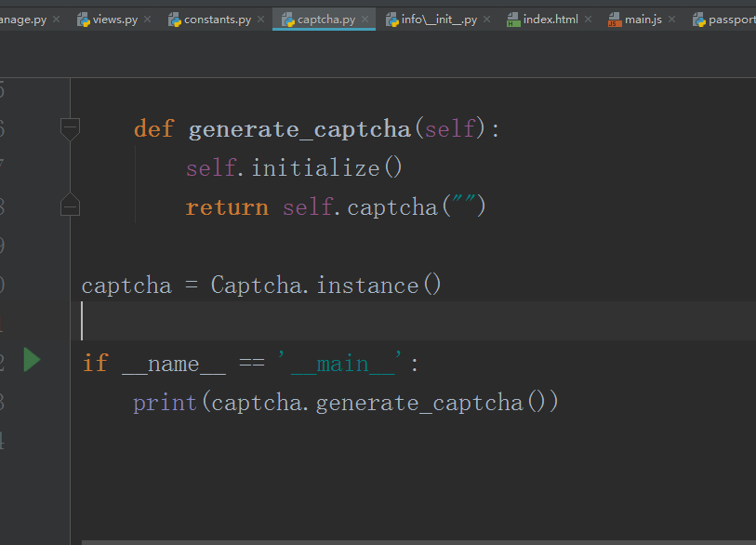Collapse the generate_captcha method fold start

70,128
